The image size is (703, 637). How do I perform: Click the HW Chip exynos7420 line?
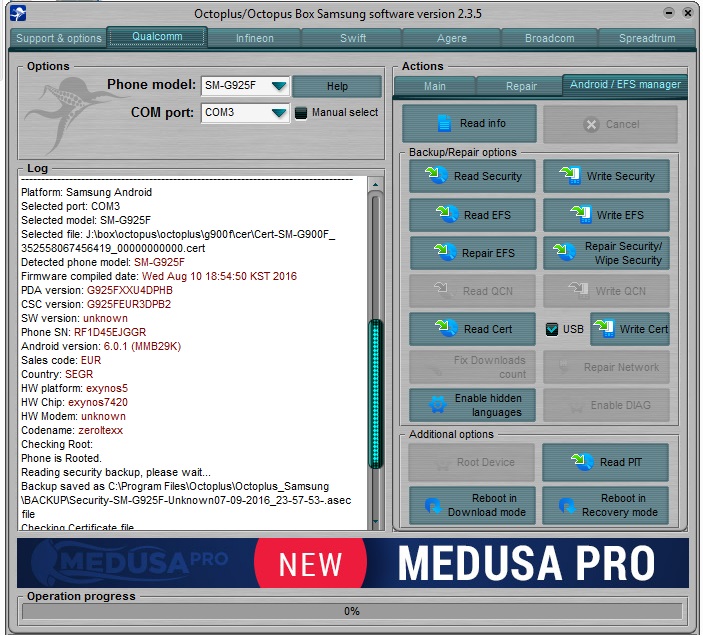(74, 402)
